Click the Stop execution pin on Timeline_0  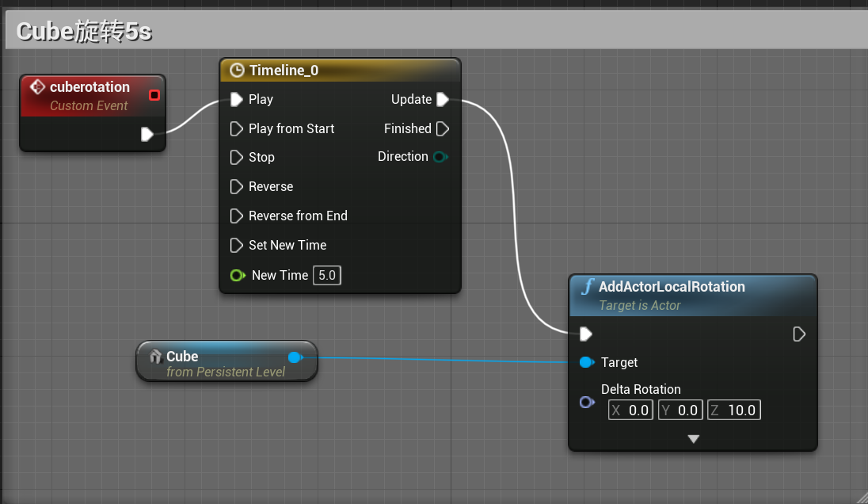coord(236,157)
